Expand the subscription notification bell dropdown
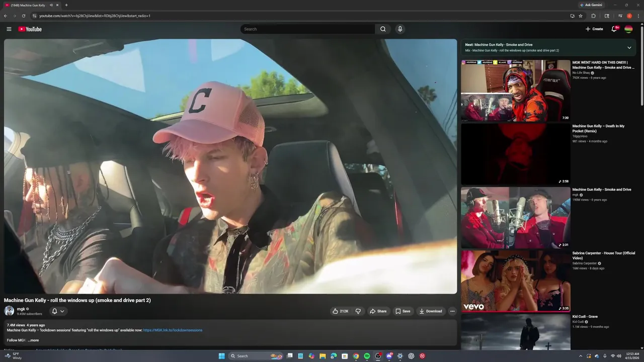The image size is (644, 362). 58,311
